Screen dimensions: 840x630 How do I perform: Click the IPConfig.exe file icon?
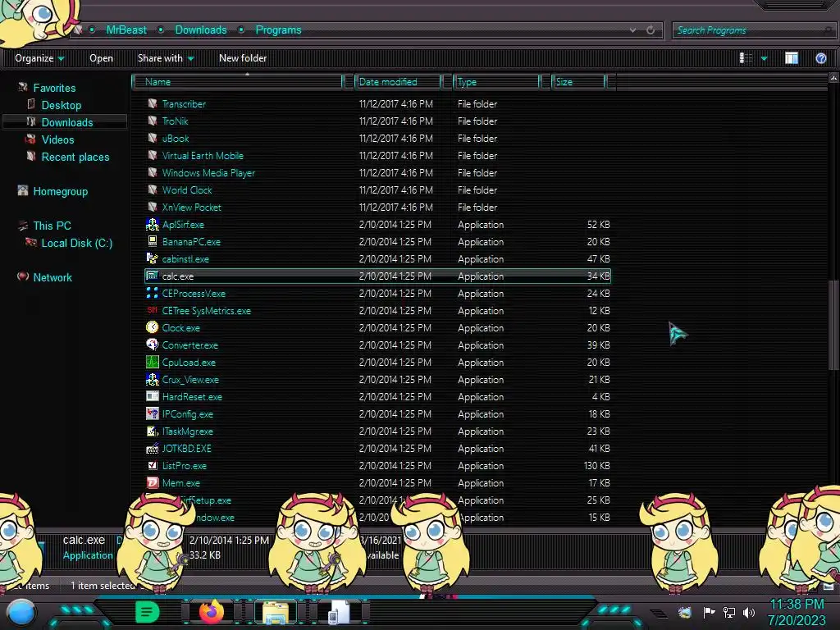coord(152,413)
